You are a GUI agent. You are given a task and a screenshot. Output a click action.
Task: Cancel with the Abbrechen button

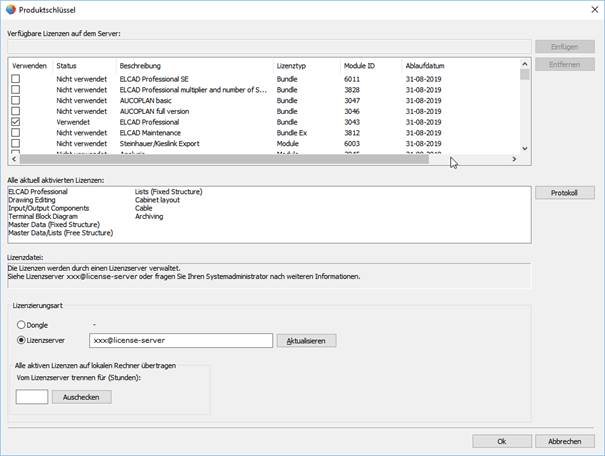(564, 441)
